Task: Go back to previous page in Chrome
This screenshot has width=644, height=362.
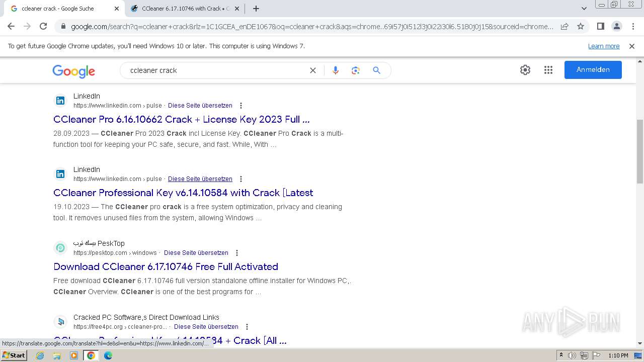Action: point(11,27)
